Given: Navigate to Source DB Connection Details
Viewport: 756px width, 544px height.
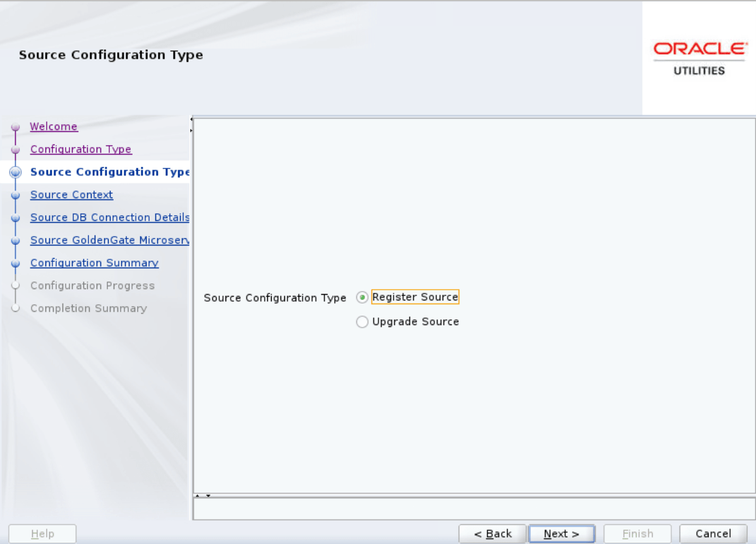Looking at the screenshot, I should (x=109, y=217).
